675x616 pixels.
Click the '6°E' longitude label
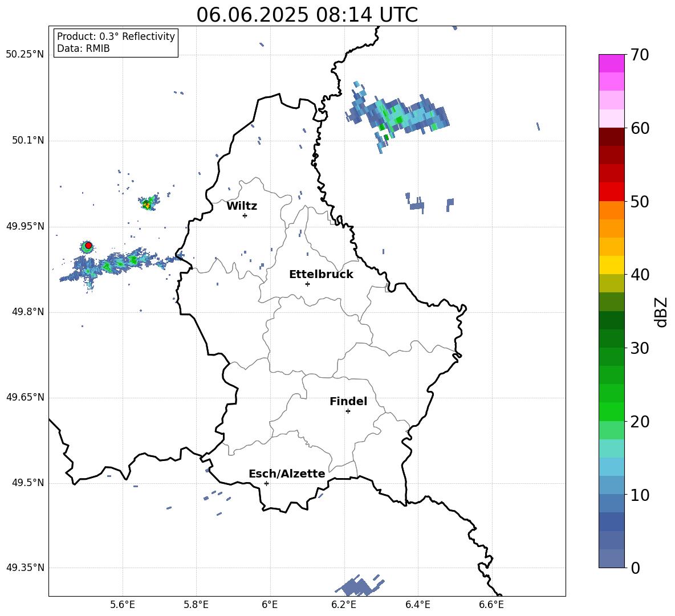click(x=270, y=605)
